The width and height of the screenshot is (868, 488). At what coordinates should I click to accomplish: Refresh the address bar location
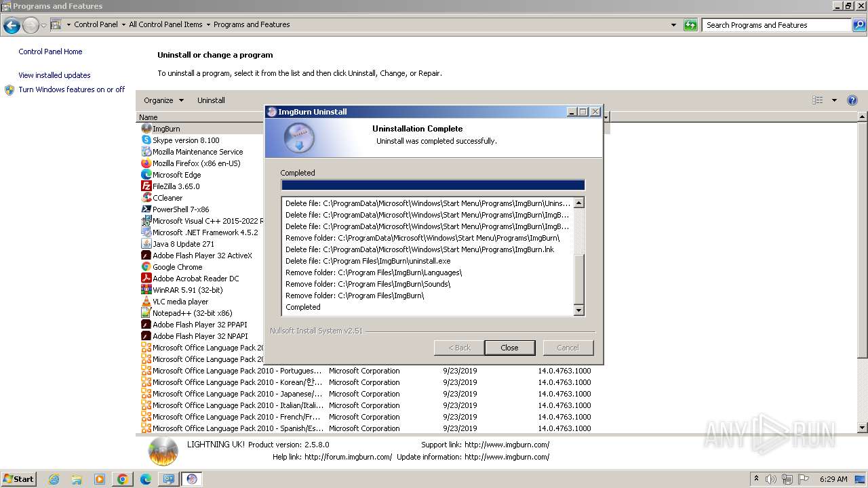690,25
